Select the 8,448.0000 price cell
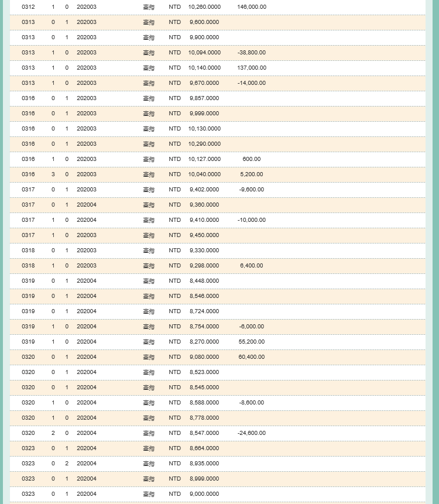This screenshot has width=439, height=504. pos(204,280)
